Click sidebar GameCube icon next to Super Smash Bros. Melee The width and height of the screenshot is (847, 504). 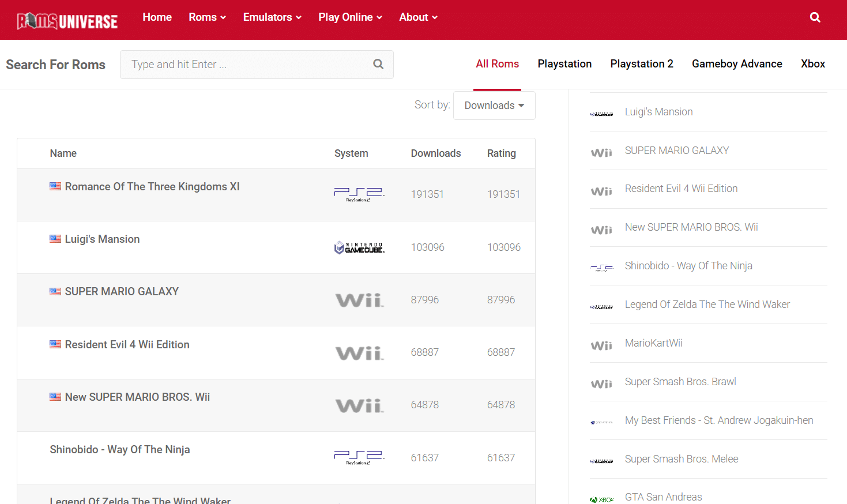click(x=601, y=461)
